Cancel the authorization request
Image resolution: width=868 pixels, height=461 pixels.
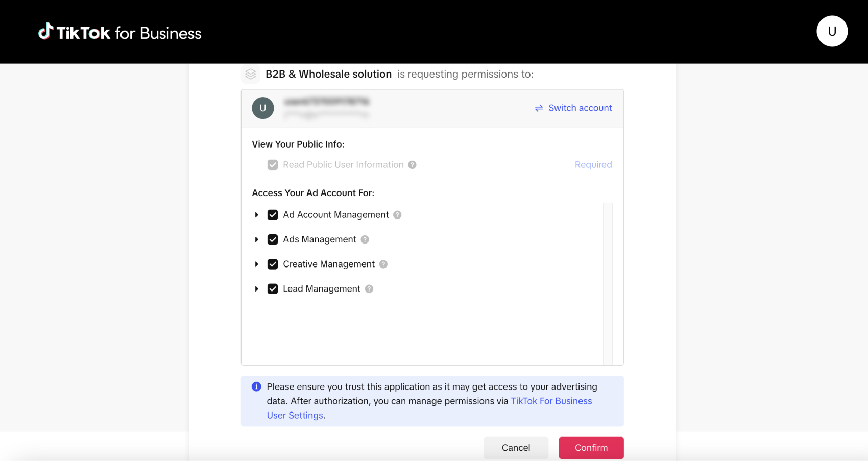pos(516,448)
